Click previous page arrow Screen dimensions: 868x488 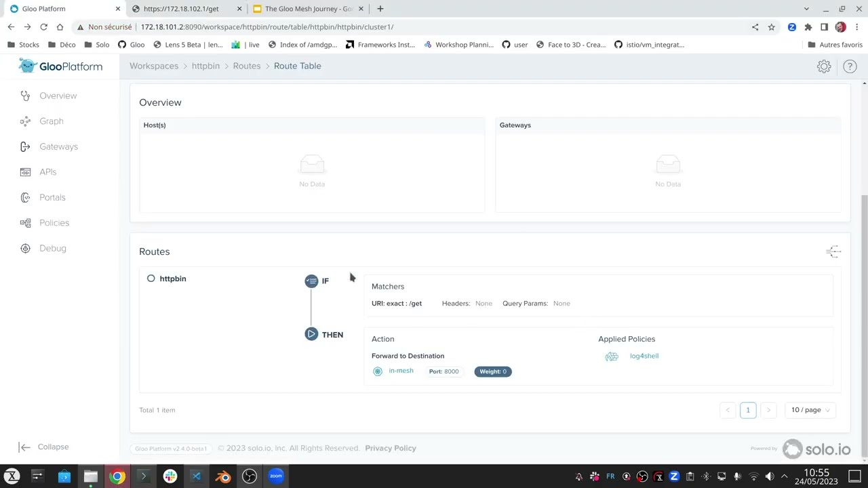click(x=728, y=410)
